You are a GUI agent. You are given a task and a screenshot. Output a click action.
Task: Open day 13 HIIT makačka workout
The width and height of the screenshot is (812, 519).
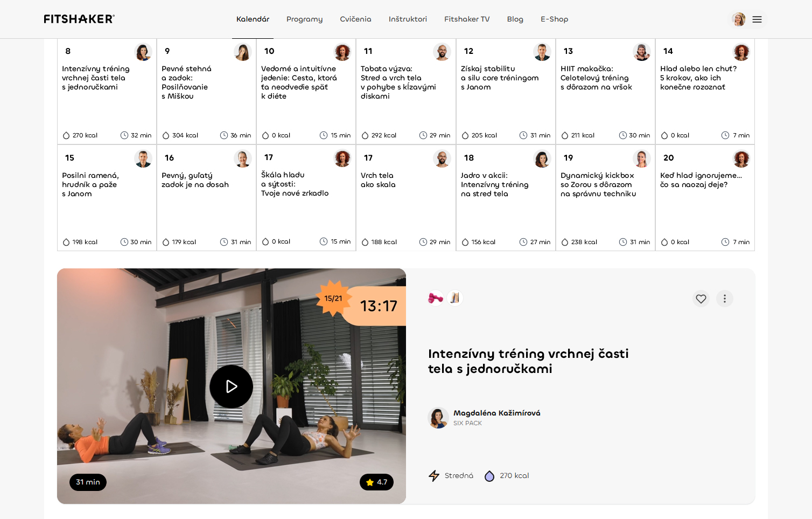605,91
